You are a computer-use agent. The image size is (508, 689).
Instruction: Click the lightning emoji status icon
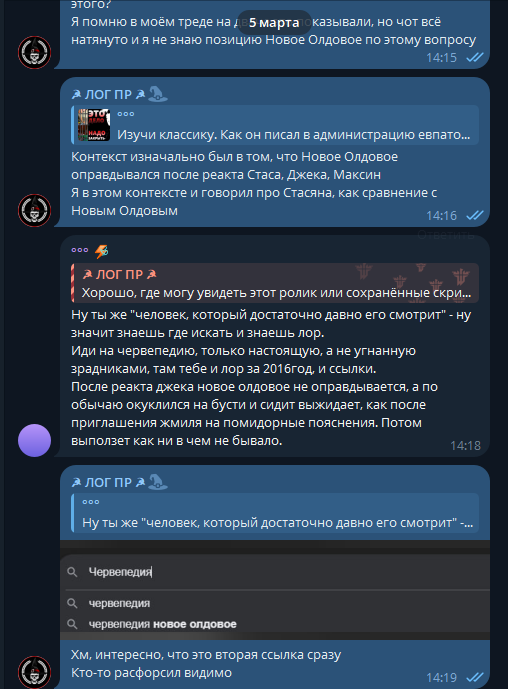pos(102,251)
